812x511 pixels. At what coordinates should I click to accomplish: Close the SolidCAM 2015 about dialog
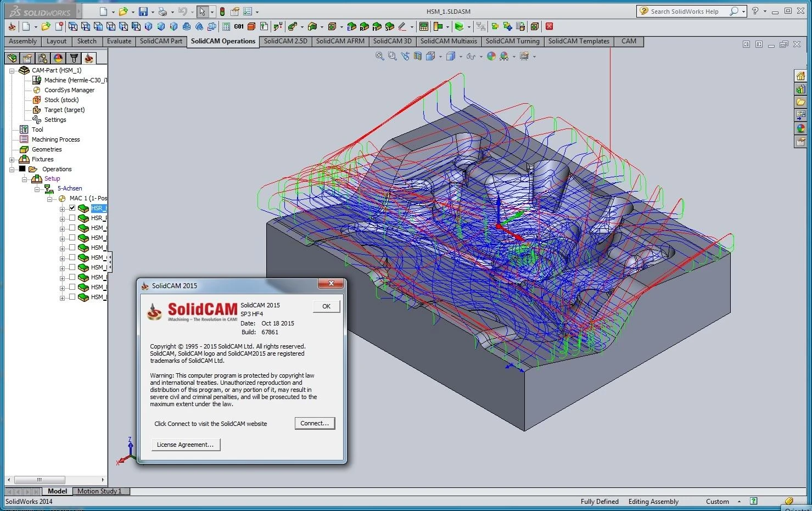[x=331, y=284]
